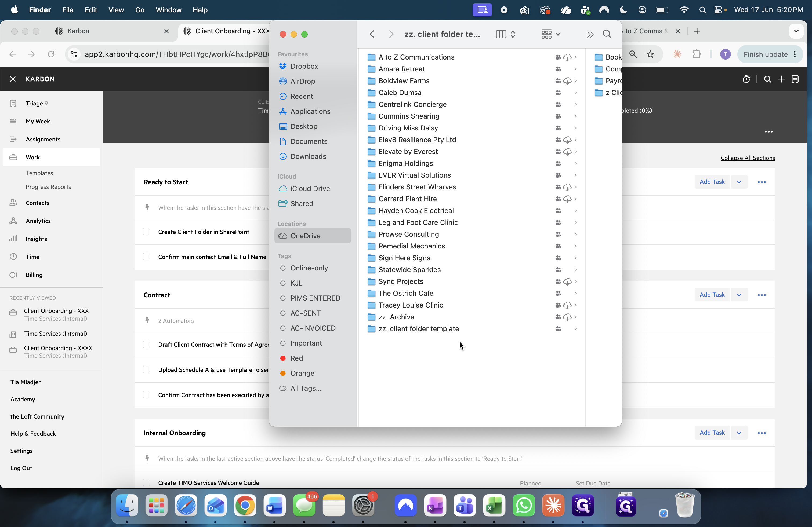812x527 pixels.
Task: Open the Go menu
Action: pyautogui.click(x=140, y=10)
